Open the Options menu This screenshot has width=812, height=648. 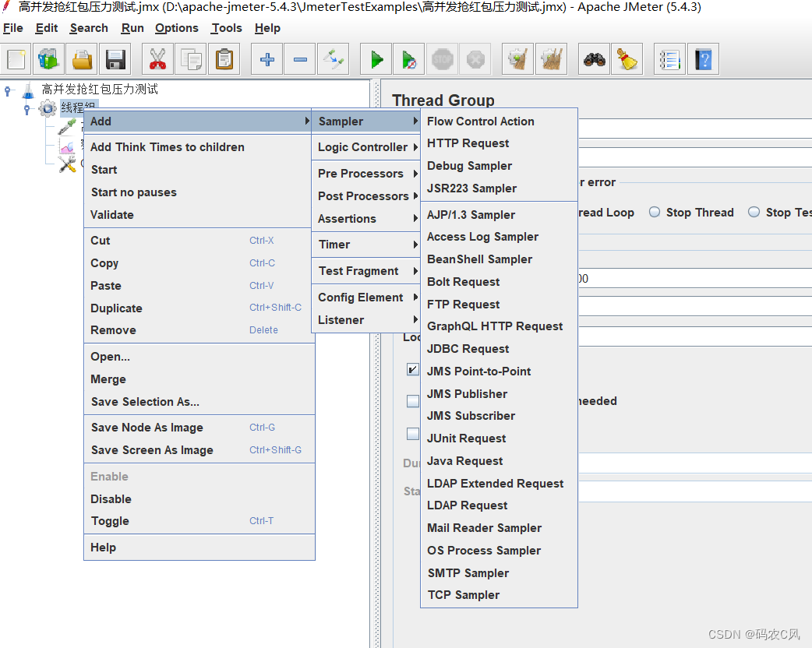[x=177, y=28]
